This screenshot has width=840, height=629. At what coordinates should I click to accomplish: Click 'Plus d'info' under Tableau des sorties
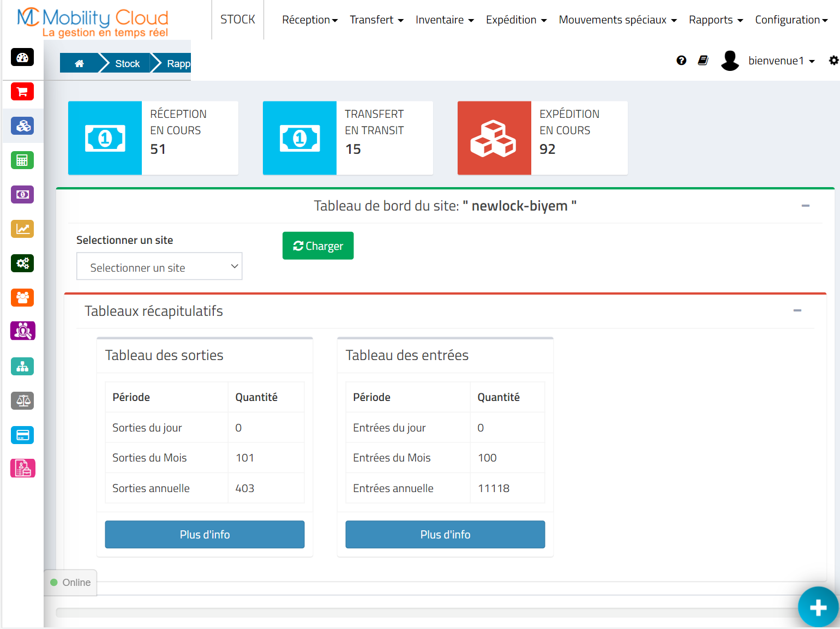[205, 535]
